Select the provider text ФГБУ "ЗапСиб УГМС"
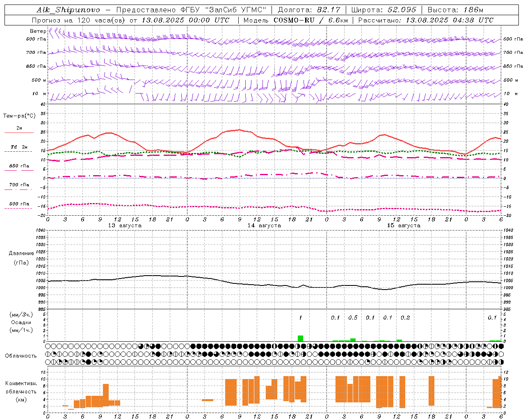Viewport: 525px width, 420px height. (x=223, y=10)
